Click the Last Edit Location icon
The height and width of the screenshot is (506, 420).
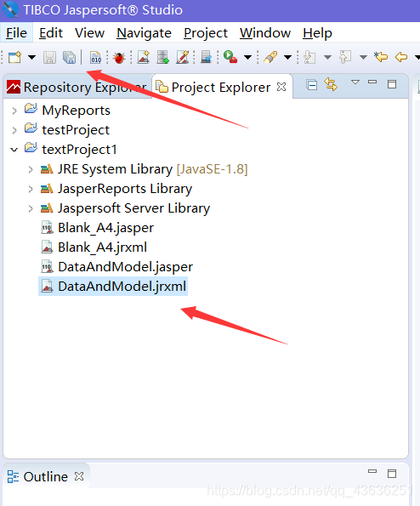[381, 57]
